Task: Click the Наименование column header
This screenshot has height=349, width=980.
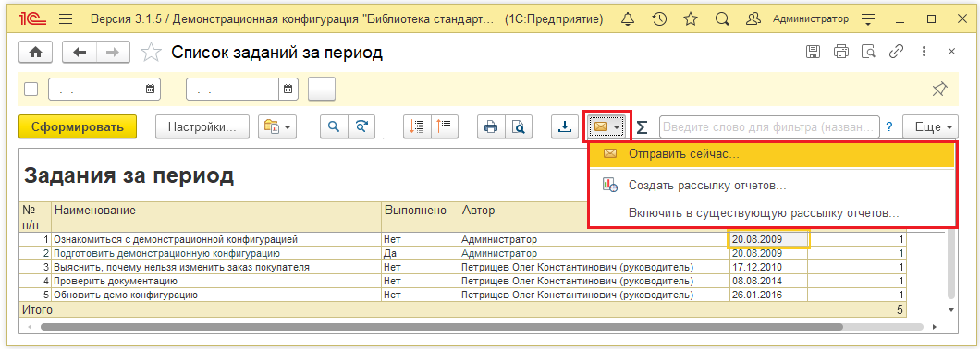Action: point(216,217)
